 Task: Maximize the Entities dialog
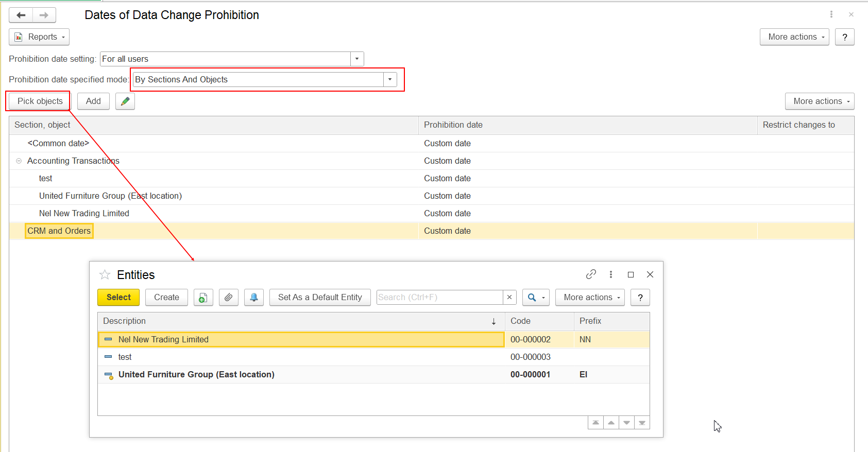tap(631, 274)
